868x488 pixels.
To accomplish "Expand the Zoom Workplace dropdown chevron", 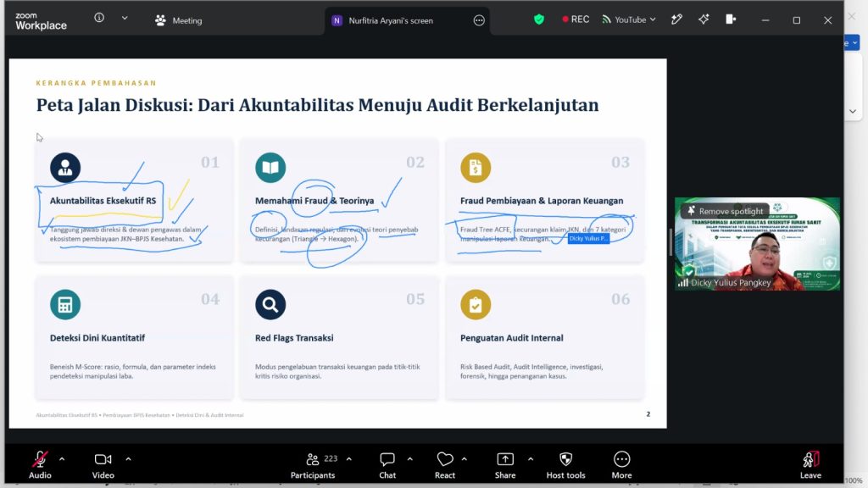I will pyautogui.click(x=125, y=18).
